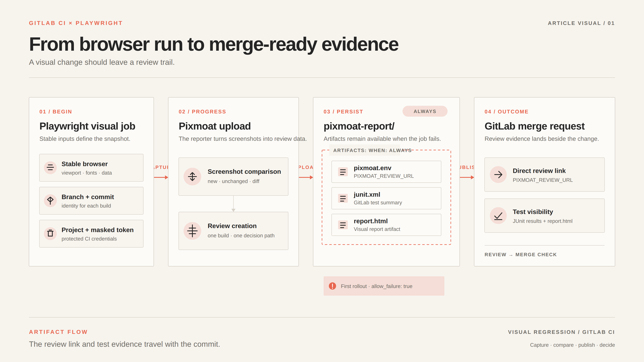Select the Stable browser card title
Image resolution: width=644 pixels, height=362 pixels.
click(x=85, y=164)
